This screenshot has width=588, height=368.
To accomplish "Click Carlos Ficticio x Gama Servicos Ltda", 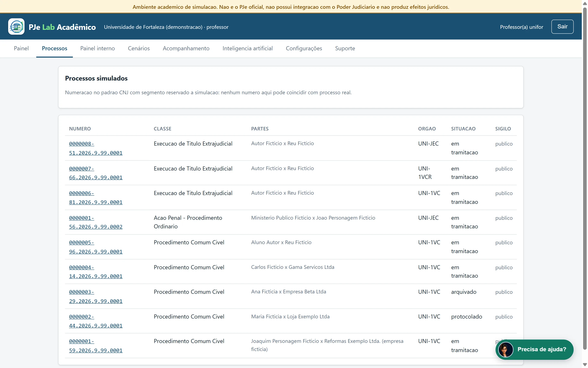I will pyautogui.click(x=293, y=267).
